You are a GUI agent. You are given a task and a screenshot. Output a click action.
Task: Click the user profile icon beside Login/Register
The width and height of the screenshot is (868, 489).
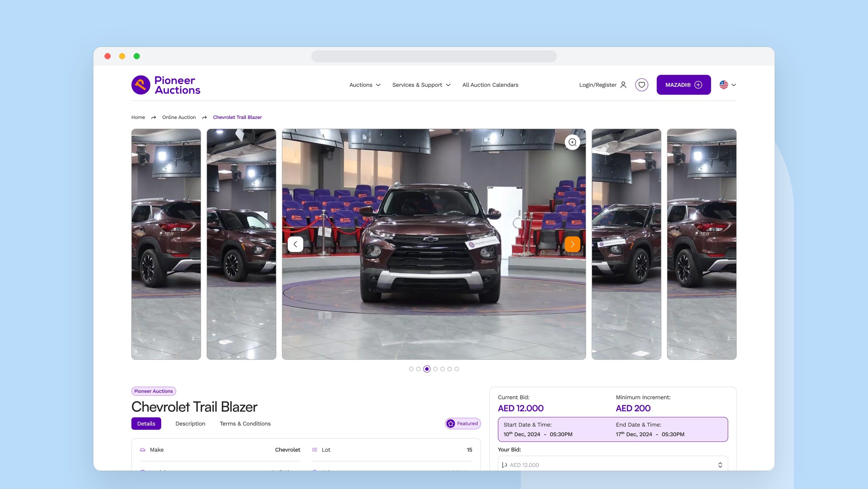pyautogui.click(x=623, y=85)
